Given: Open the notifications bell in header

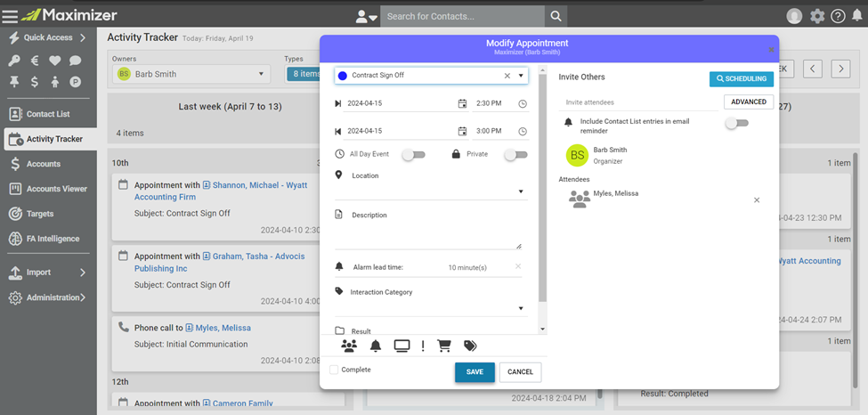Looking at the screenshot, I should coord(857,16).
